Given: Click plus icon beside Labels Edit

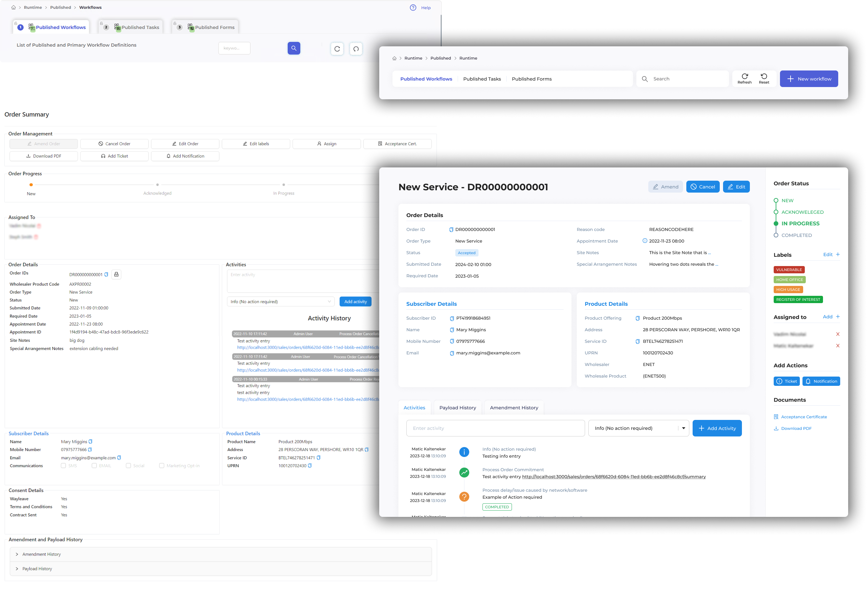Looking at the screenshot, I should 838,255.
